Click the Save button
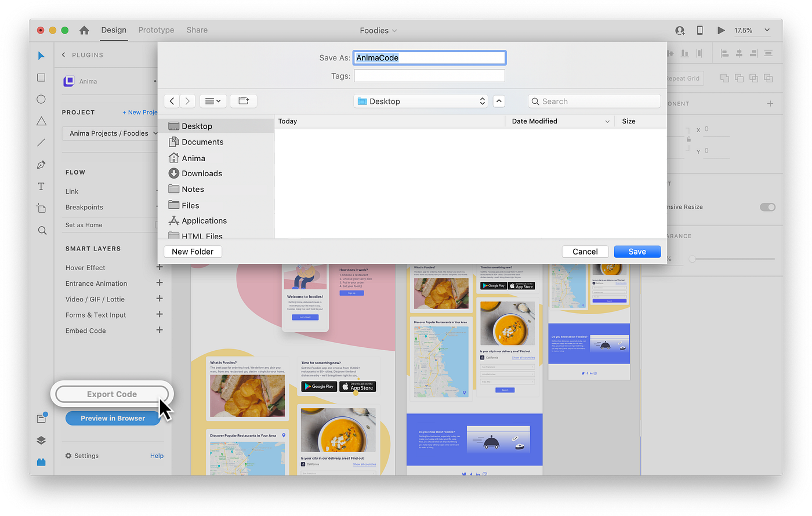The width and height of the screenshot is (812, 516). point(637,252)
